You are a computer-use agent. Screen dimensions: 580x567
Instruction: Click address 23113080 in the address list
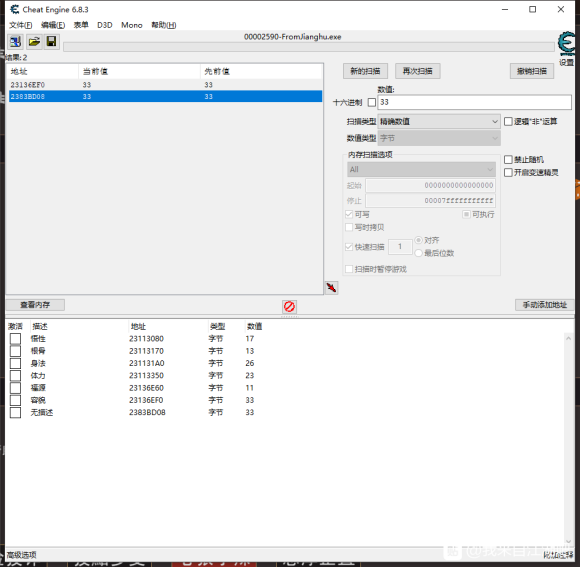point(146,339)
